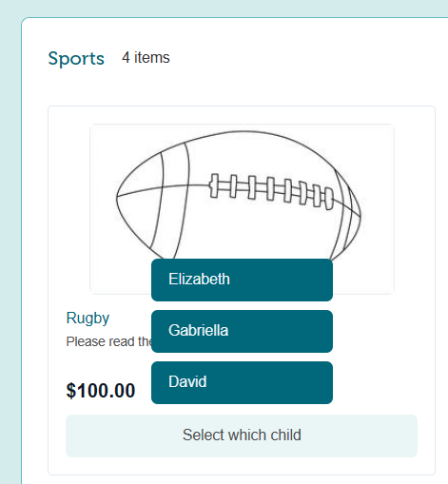Image resolution: width=448 pixels, height=484 pixels.
Task: Click the Sports category heading
Action: (76, 59)
